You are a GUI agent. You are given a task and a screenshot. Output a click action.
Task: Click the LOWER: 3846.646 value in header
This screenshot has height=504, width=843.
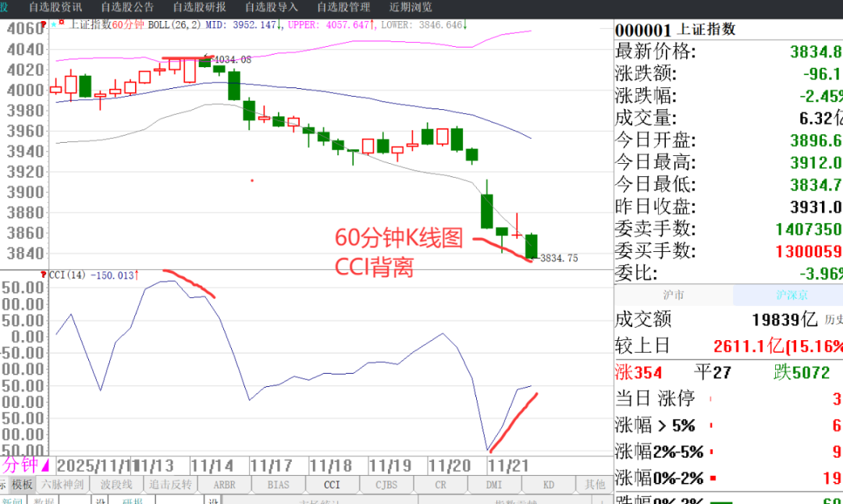tap(421, 25)
